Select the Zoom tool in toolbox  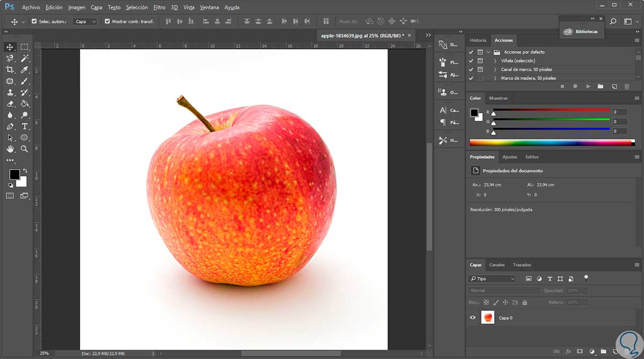point(25,149)
